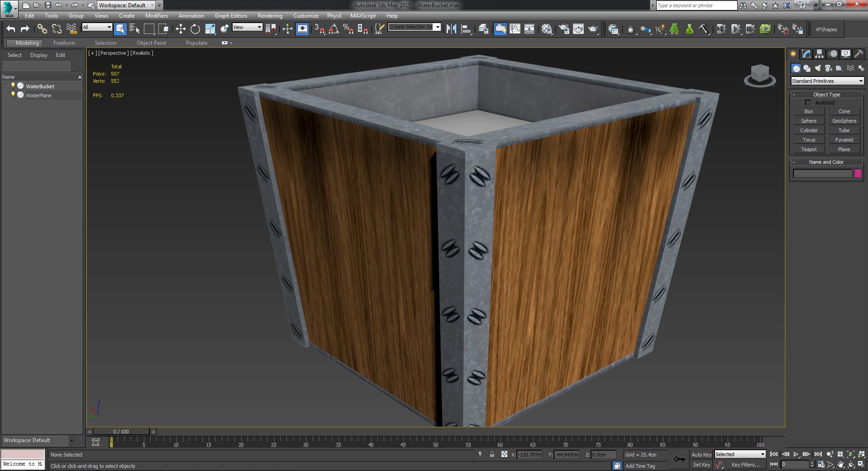Enable the AutoGrid checkbox
This screenshot has width=868, height=471.
[808, 103]
